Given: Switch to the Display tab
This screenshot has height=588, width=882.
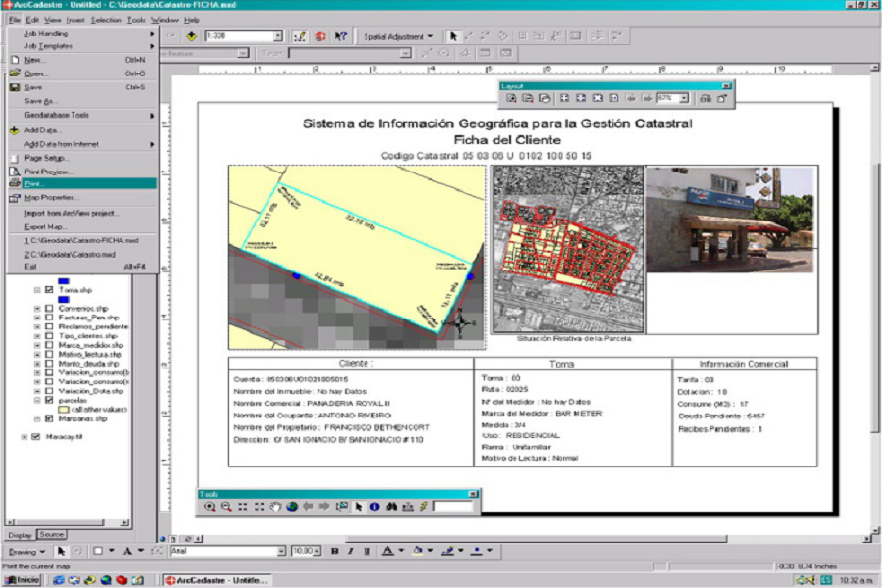Looking at the screenshot, I should click(21, 535).
